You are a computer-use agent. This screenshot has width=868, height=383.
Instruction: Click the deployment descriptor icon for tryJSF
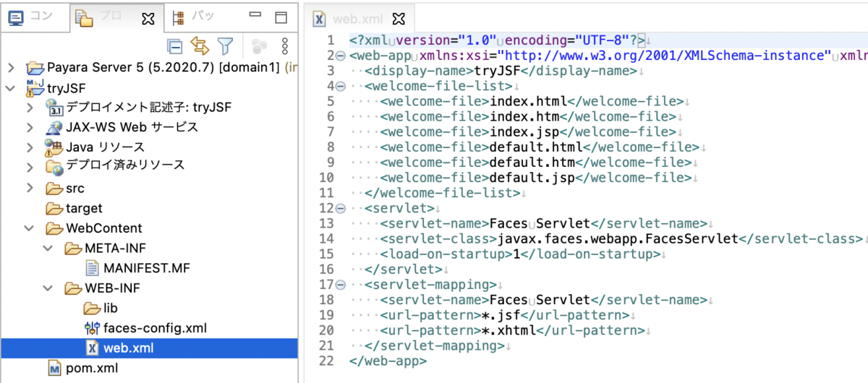[55, 108]
